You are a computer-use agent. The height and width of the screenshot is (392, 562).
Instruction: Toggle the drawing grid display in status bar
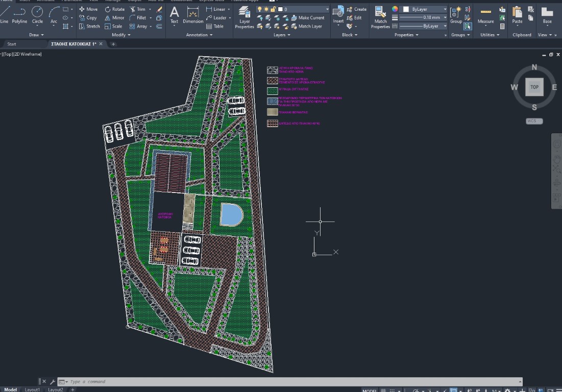tap(383, 390)
